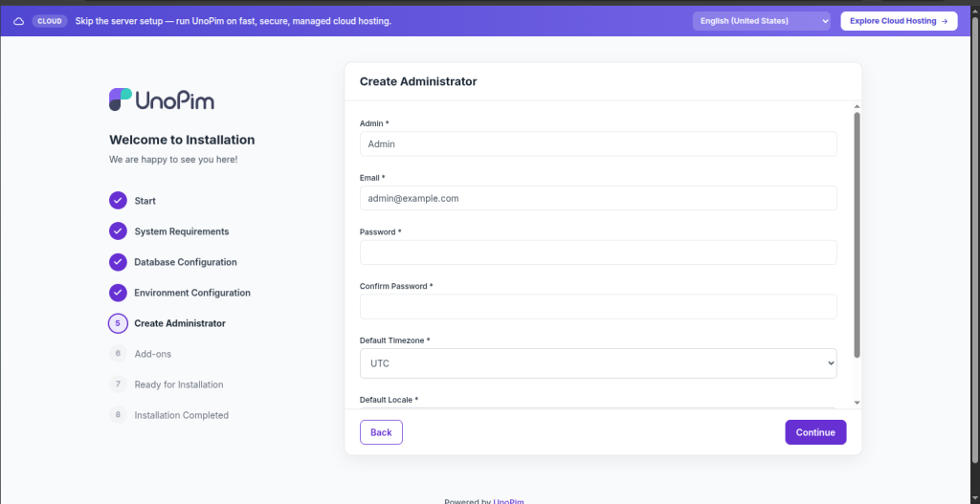
Task: Open the UnoPim link in the footer
Action: (x=509, y=501)
